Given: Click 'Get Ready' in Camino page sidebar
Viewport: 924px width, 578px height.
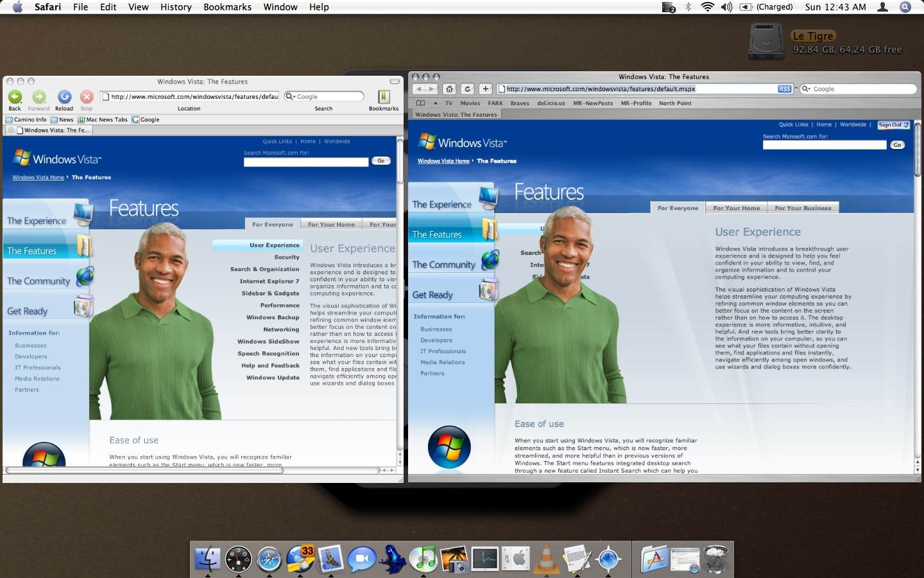Looking at the screenshot, I should [28, 311].
